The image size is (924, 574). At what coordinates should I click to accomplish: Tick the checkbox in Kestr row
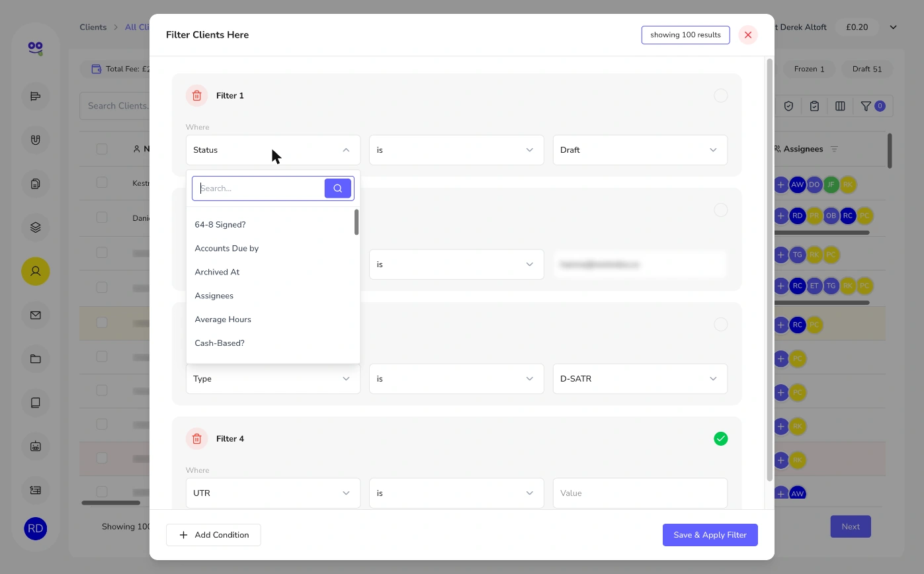tap(102, 183)
